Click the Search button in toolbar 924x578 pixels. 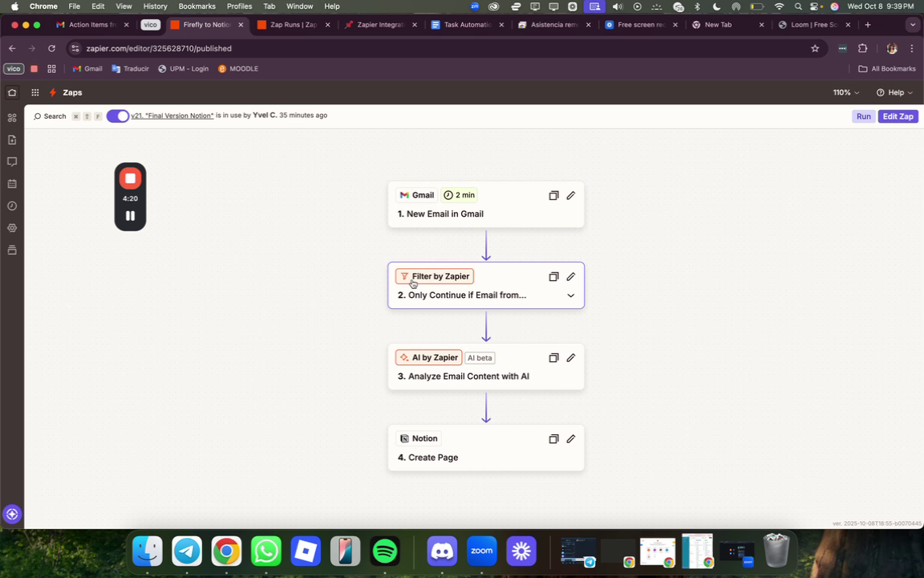pos(50,116)
